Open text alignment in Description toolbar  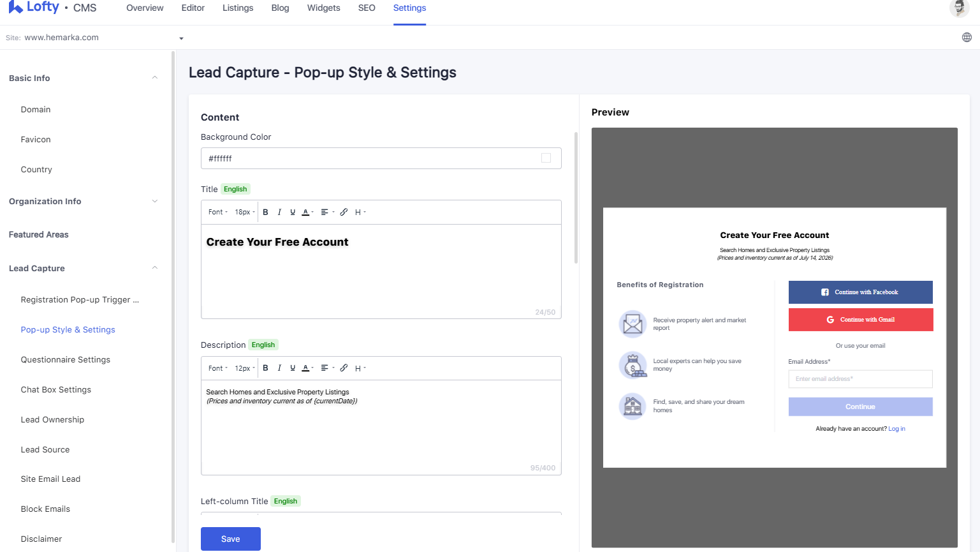pyautogui.click(x=327, y=368)
